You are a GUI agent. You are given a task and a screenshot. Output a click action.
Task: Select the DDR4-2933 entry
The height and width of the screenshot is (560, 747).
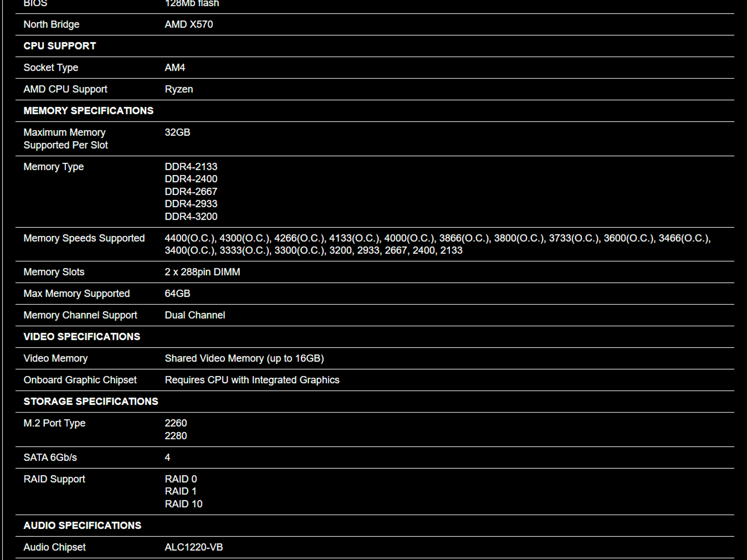coord(191,204)
